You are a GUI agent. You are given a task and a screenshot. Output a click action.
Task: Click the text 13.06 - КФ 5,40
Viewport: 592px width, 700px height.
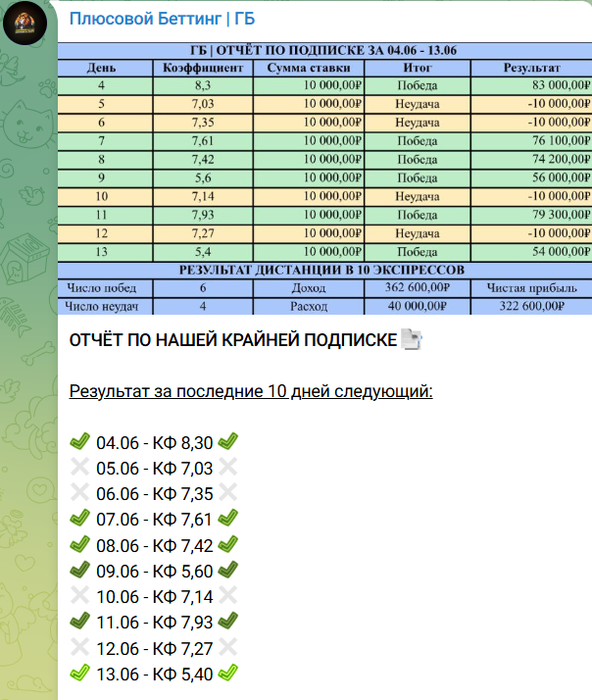pyautogui.click(x=155, y=674)
